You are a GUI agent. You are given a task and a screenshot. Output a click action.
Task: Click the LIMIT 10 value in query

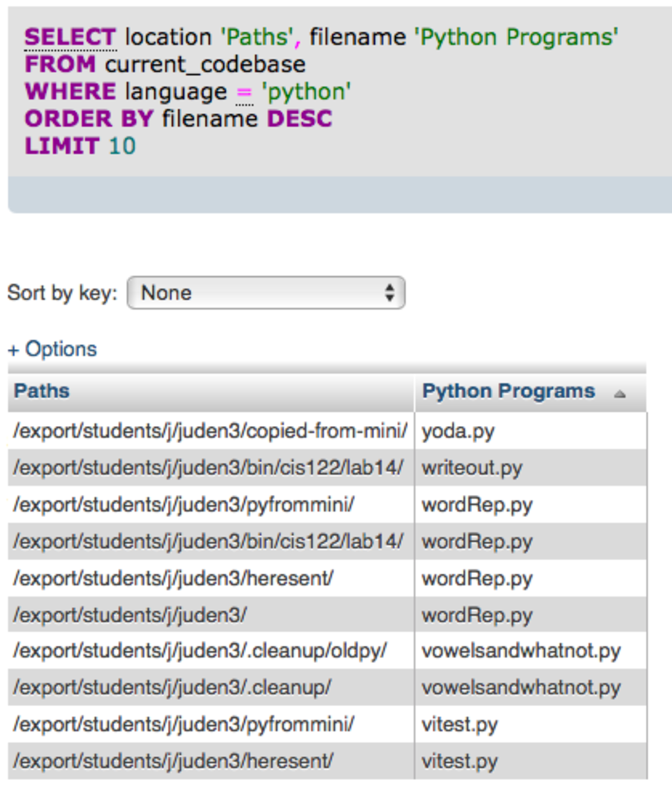[x=122, y=146]
